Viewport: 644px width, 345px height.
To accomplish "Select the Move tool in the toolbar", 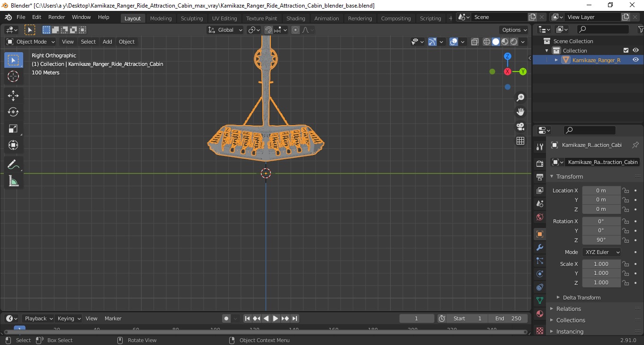I will point(13,95).
